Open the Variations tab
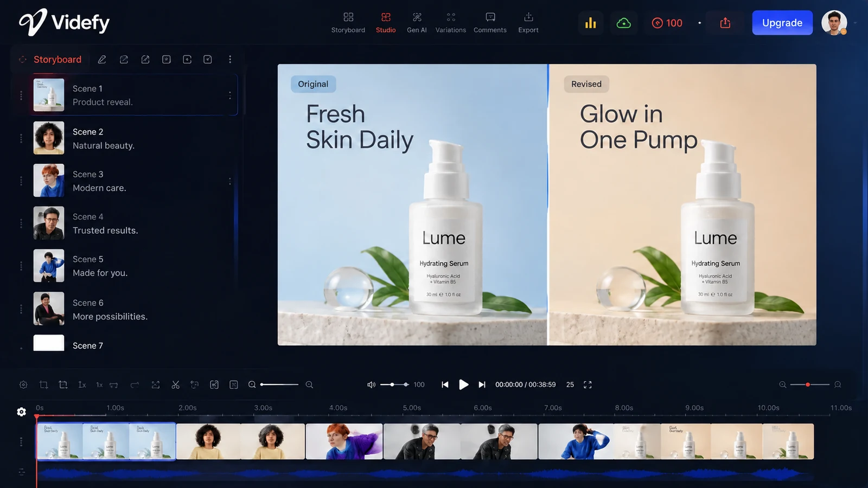 coord(451,23)
